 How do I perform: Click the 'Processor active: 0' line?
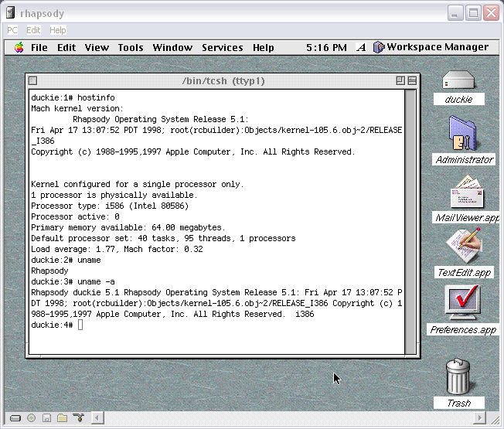tap(75, 217)
